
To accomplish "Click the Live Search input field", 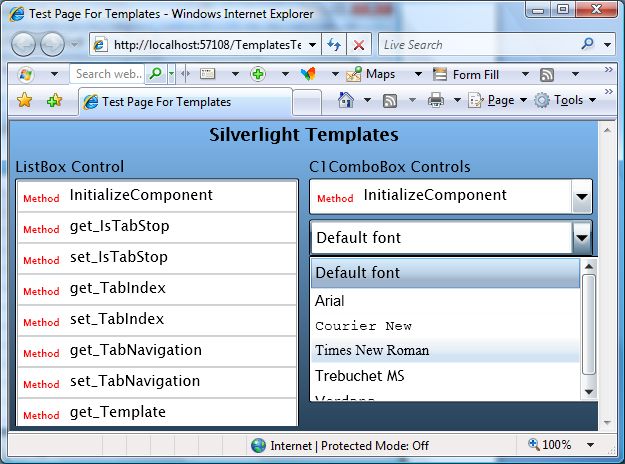I will (478, 44).
